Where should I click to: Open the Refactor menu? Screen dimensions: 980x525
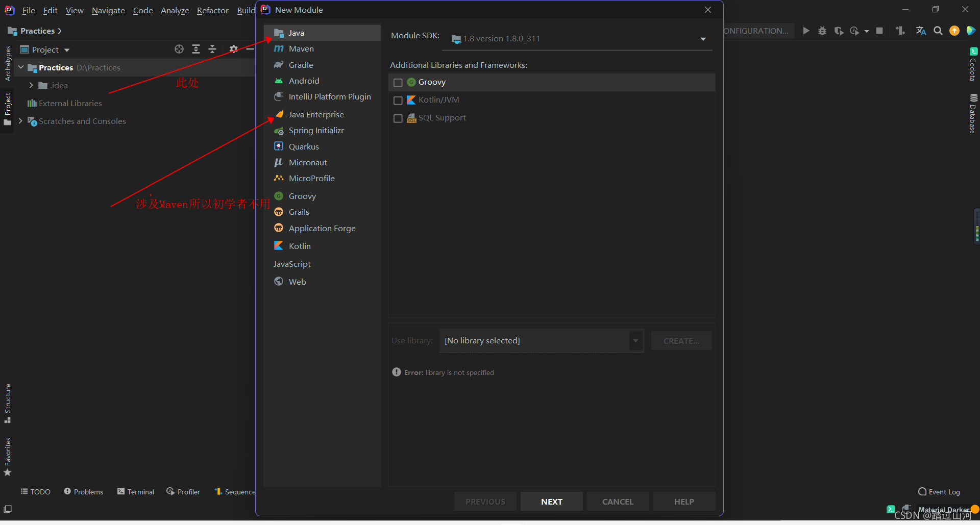point(213,10)
